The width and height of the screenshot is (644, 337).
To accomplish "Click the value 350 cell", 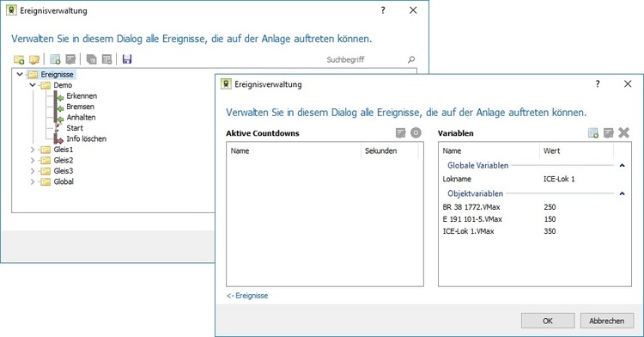I will click(x=550, y=231).
